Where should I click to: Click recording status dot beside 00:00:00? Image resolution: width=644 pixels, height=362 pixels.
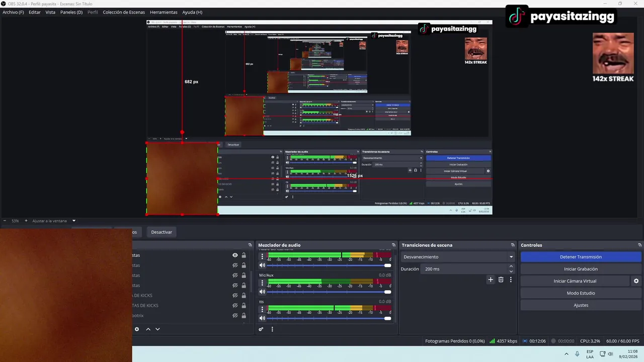(x=553, y=341)
